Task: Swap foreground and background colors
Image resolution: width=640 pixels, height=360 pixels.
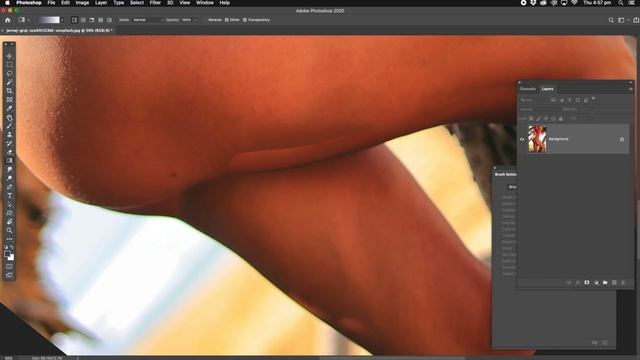Action: coord(12,247)
